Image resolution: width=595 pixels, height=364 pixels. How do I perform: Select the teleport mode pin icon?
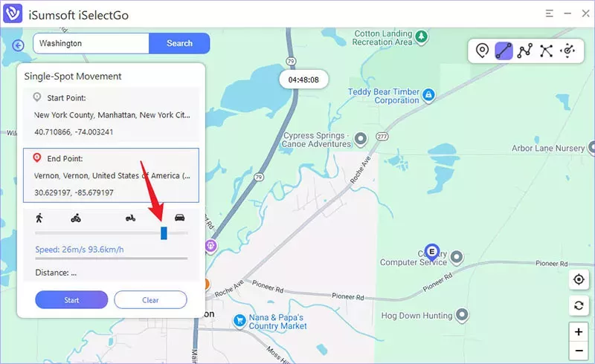[482, 51]
